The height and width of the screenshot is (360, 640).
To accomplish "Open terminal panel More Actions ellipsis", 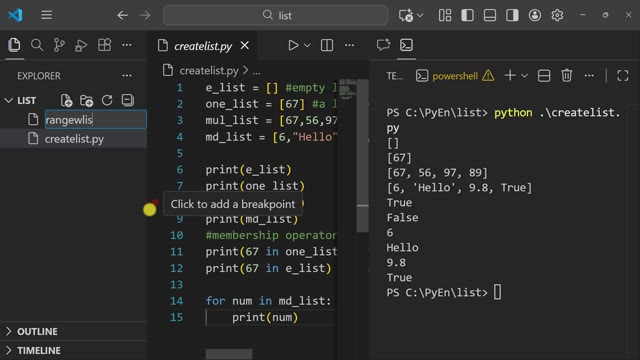I will [x=589, y=76].
